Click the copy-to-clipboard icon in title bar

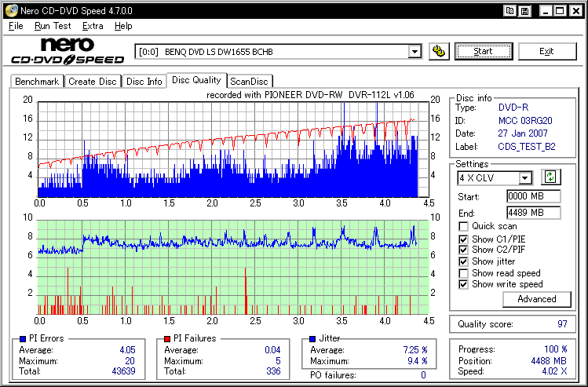(x=509, y=11)
